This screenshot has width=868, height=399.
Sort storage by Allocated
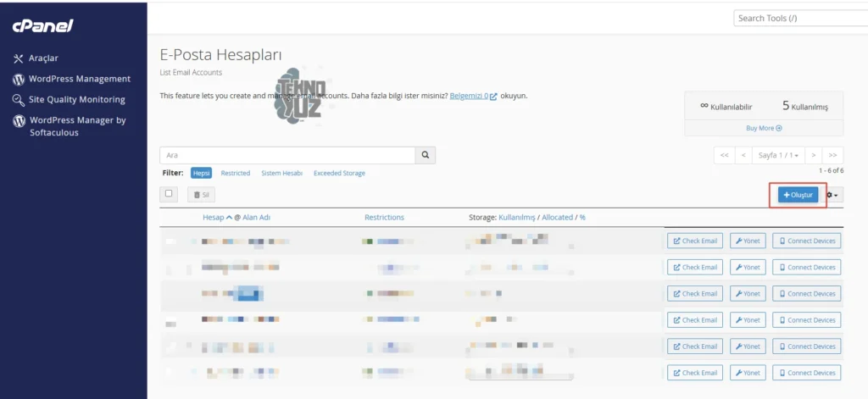pos(558,218)
